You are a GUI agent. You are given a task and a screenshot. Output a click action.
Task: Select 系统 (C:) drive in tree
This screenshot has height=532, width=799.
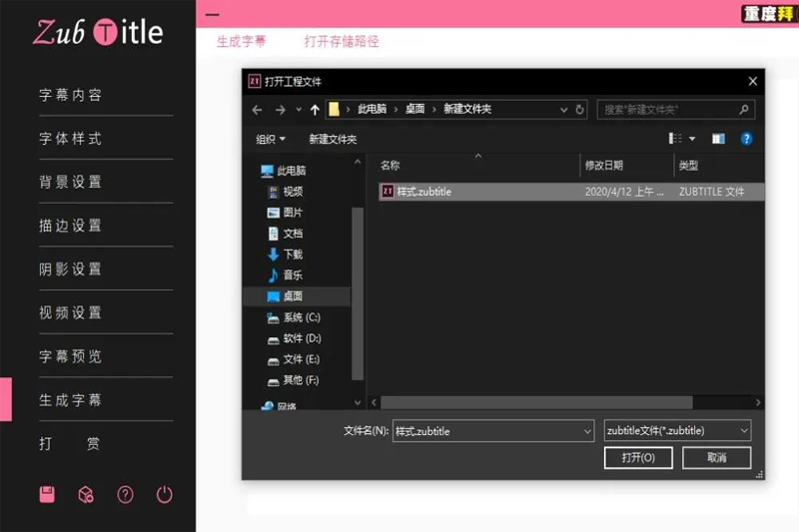(294, 317)
